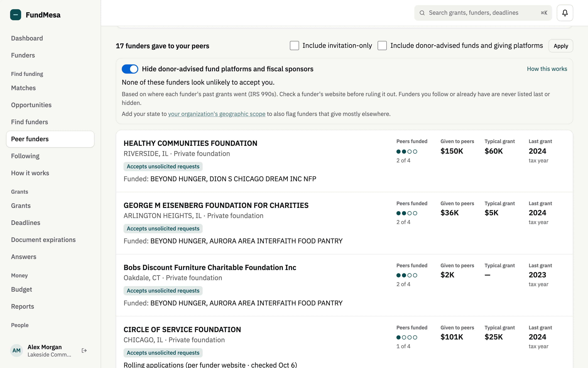Image resolution: width=588 pixels, height=368 pixels.
Task: Click the $60K typical grant value
Action: tap(494, 151)
